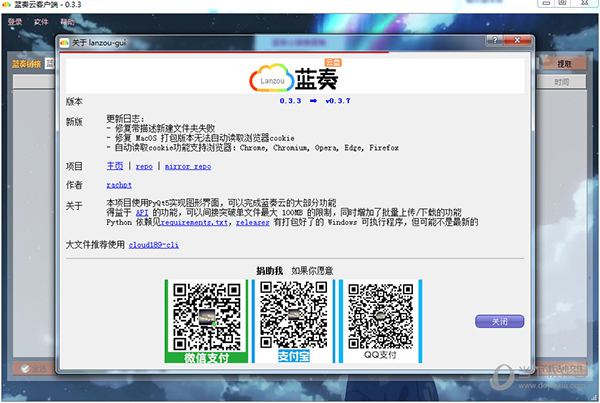This screenshot has height=403, width=600.
Task: Click the 主页 project link
Action: (x=115, y=166)
